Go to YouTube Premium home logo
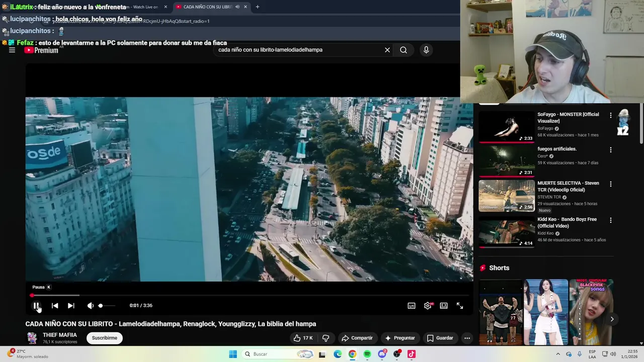This screenshot has width=644, height=362. click(x=41, y=50)
